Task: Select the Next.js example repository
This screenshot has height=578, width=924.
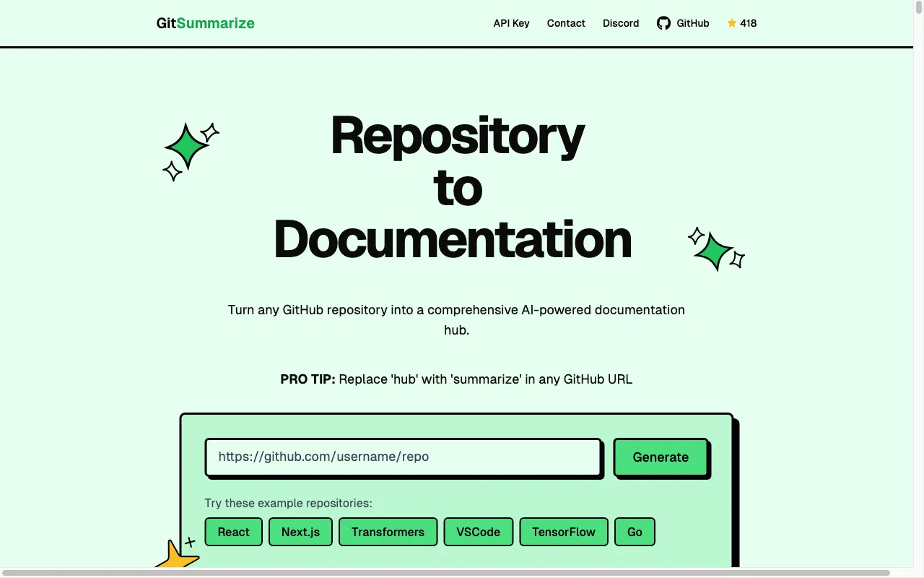Action: click(x=300, y=532)
